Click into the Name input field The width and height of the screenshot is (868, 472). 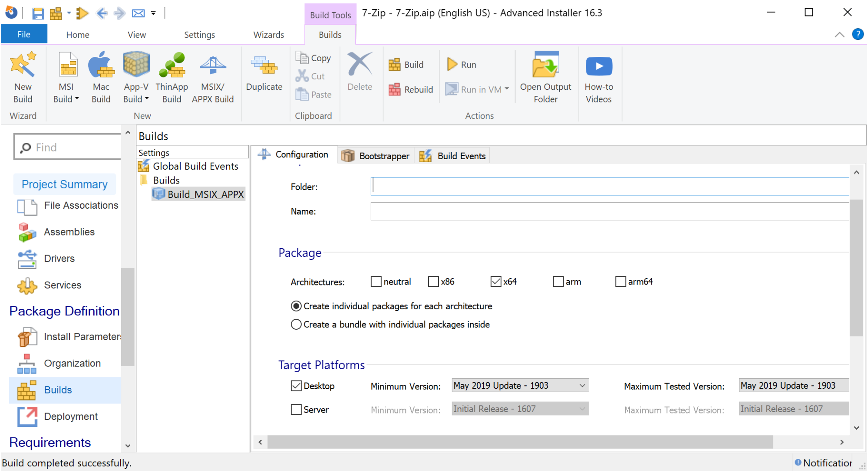610,211
